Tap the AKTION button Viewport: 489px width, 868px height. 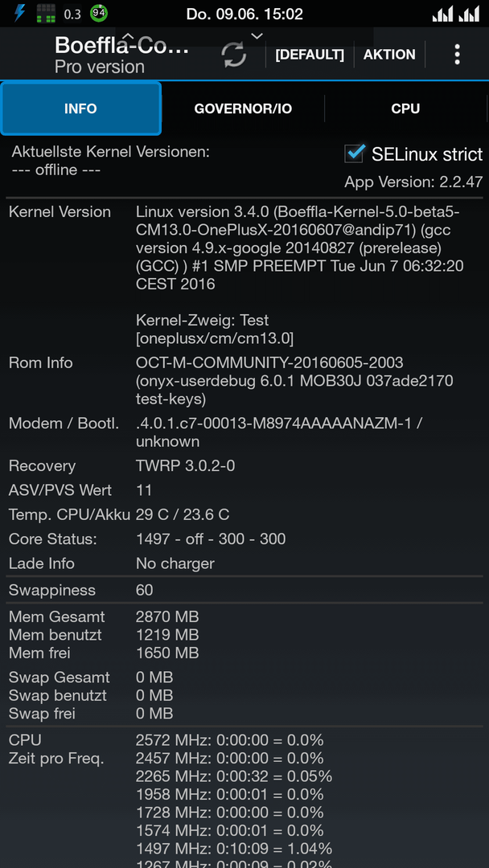(x=389, y=55)
